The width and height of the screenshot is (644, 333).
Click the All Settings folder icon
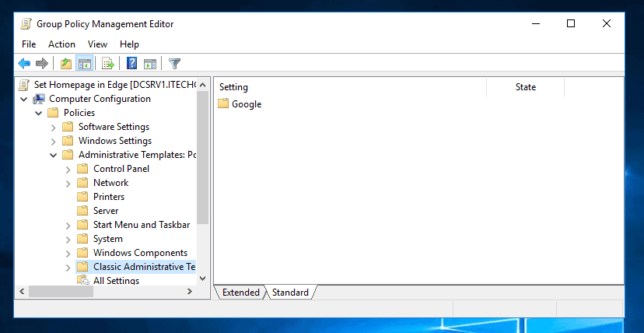[x=83, y=280]
